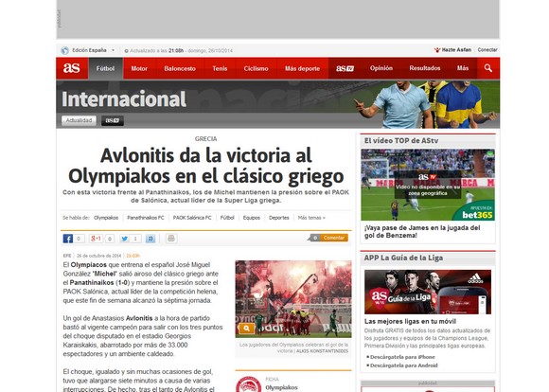Select the Fútbol navigation tab
This screenshot has width=549, height=392.
pos(105,68)
